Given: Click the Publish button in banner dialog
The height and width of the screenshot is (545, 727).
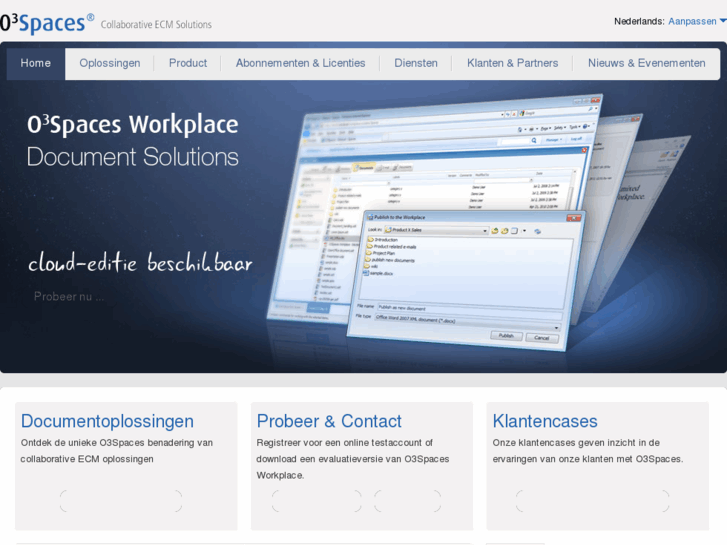Looking at the screenshot, I should tap(506, 336).
